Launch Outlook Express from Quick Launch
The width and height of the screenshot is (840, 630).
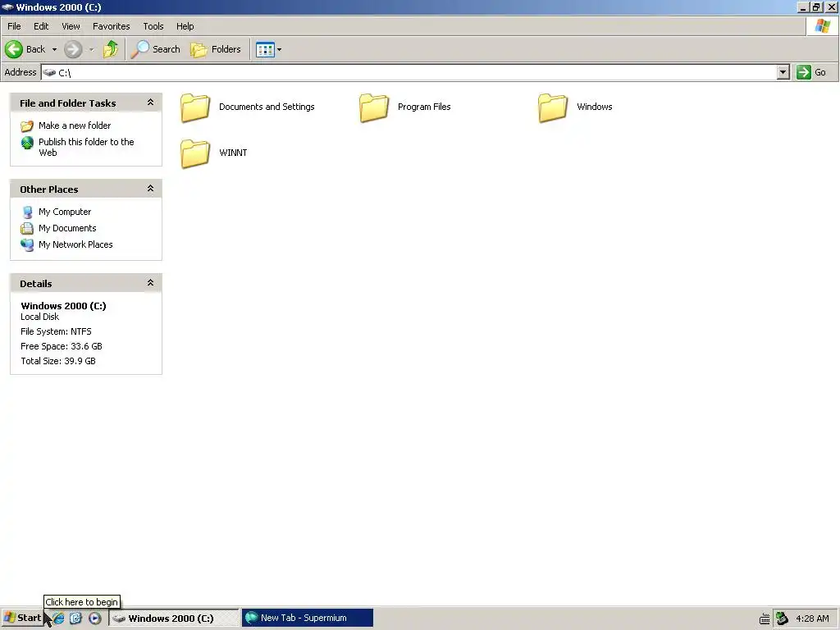(75, 619)
